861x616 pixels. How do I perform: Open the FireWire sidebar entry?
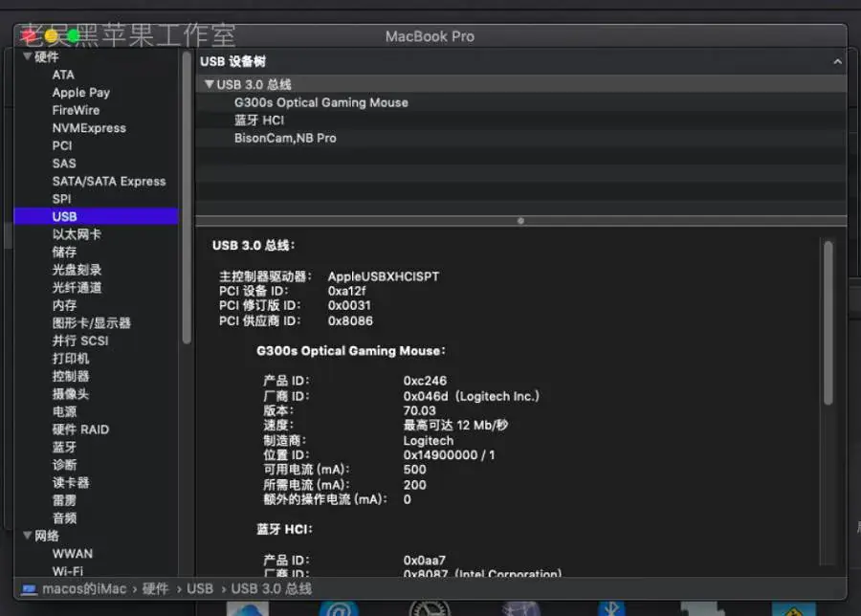coord(76,110)
